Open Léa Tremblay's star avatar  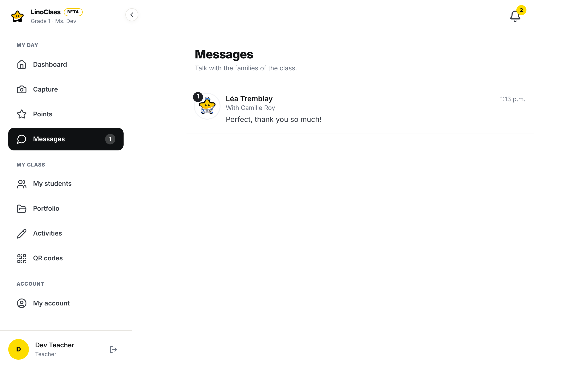pyautogui.click(x=207, y=106)
